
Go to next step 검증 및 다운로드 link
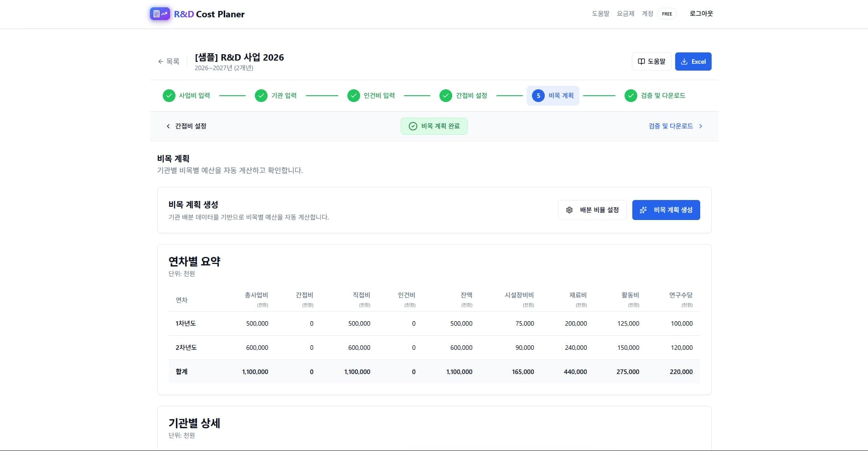point(676,126)
